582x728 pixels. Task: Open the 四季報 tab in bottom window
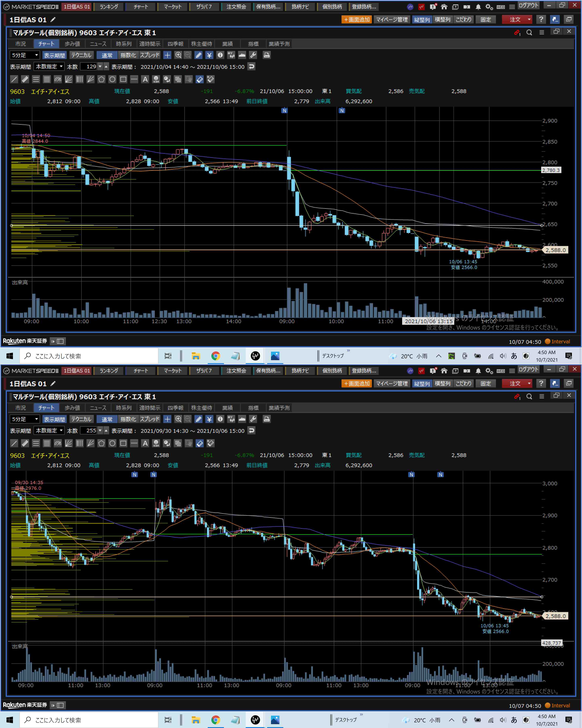(175, 408)
